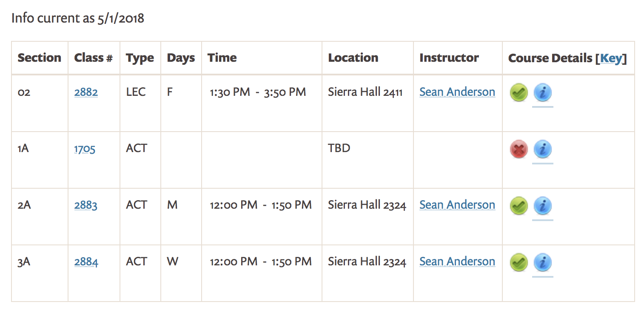Click the green checkmark icon for section 3A

[x=519, y=262]
